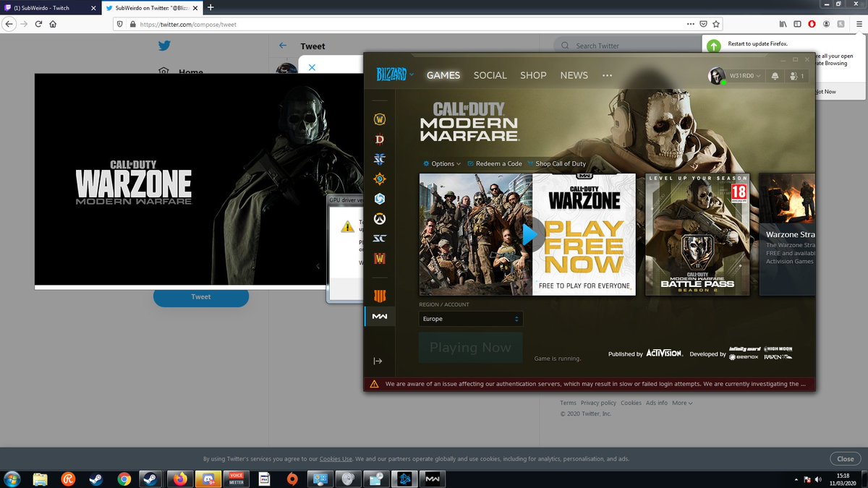
Task: Play the Warzone trailer video
Action: [530, 234]
